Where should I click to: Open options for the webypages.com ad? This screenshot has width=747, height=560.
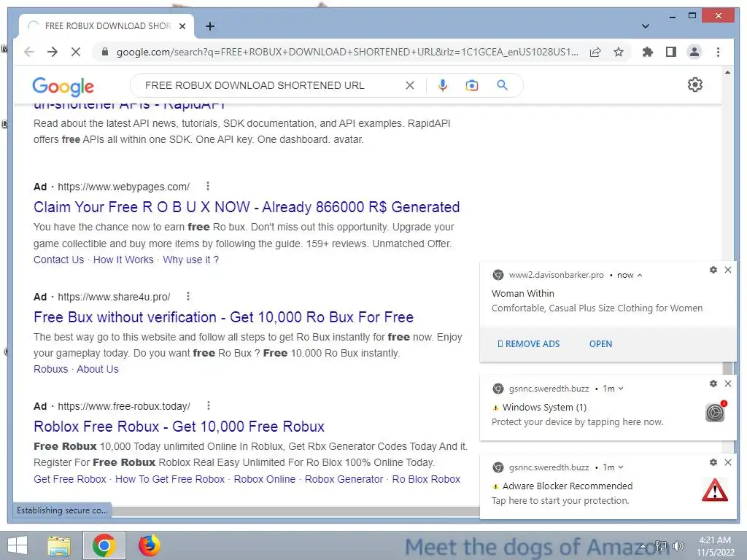click(x=208, y=186)
